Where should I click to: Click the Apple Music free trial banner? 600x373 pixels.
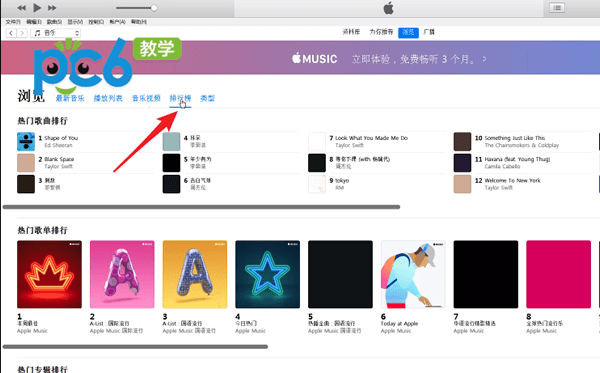point(300,58)
